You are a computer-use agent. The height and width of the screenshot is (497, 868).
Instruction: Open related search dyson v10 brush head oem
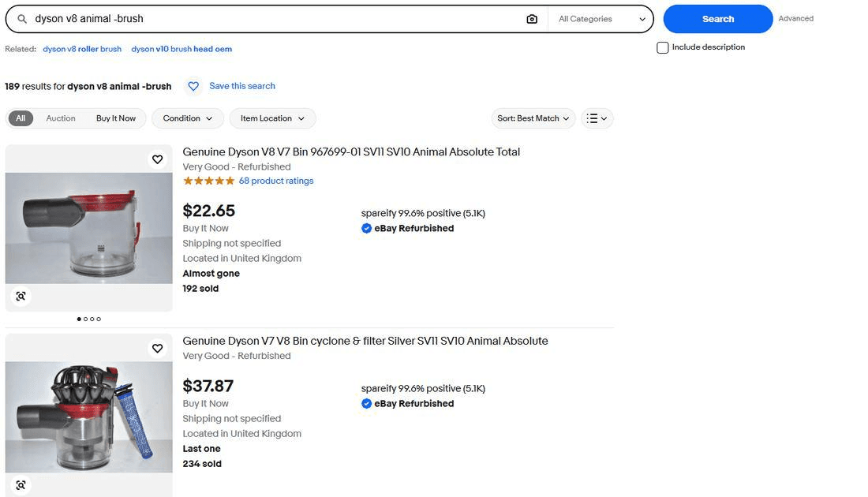(181, 49)
